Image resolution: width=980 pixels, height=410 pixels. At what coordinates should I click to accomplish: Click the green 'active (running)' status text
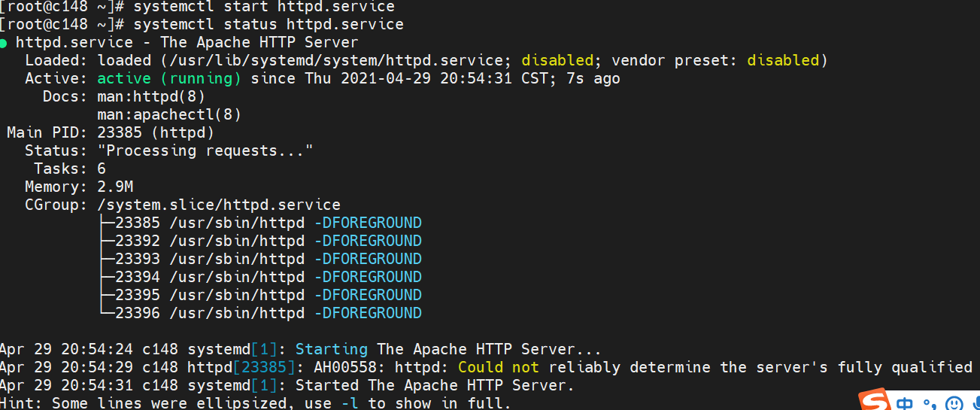pos(169,78)
